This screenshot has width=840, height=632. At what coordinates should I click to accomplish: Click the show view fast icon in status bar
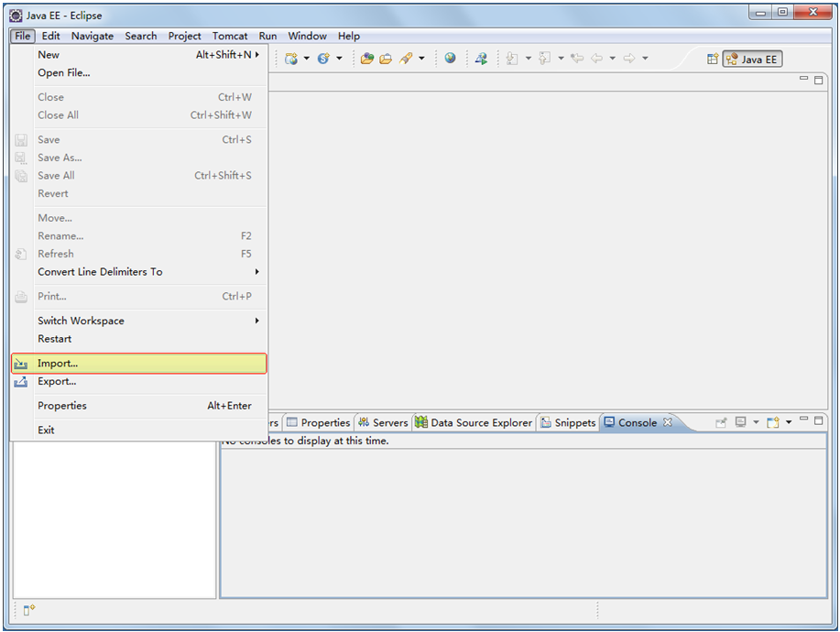(x=29, y=609)
